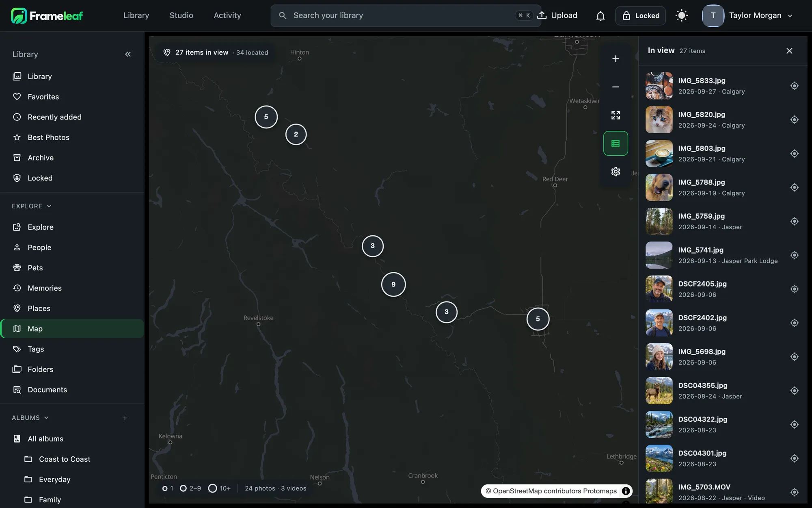Switch light/dark theme
Viewport: 812px width, 508px height.
682,16
